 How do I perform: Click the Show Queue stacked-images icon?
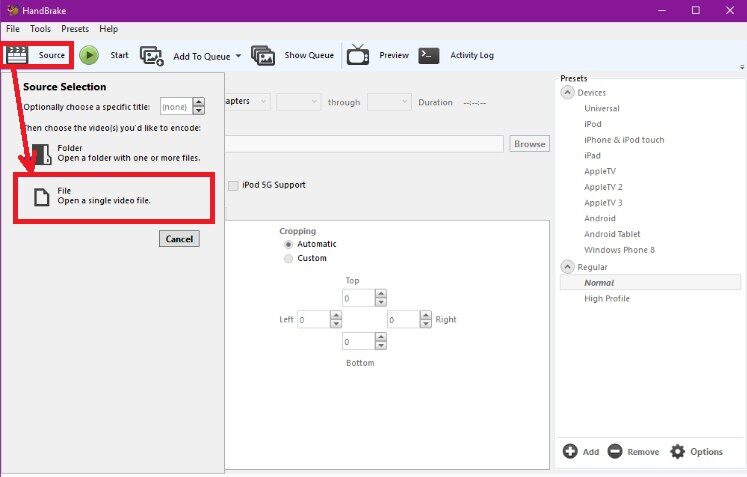click(x=263, y=55)
